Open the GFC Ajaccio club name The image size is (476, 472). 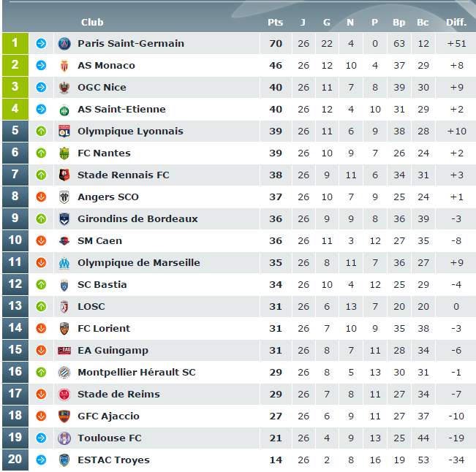[x=108, y=416]
